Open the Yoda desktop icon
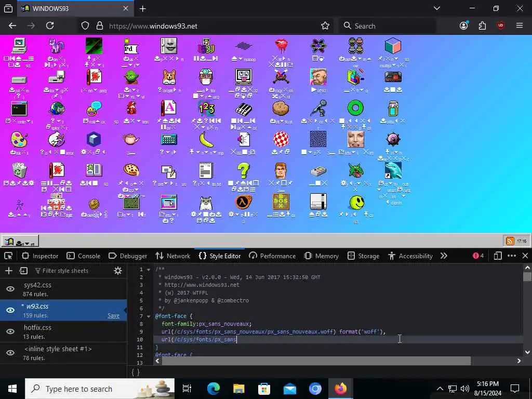The image size is (532, 399). coord(131,77)
